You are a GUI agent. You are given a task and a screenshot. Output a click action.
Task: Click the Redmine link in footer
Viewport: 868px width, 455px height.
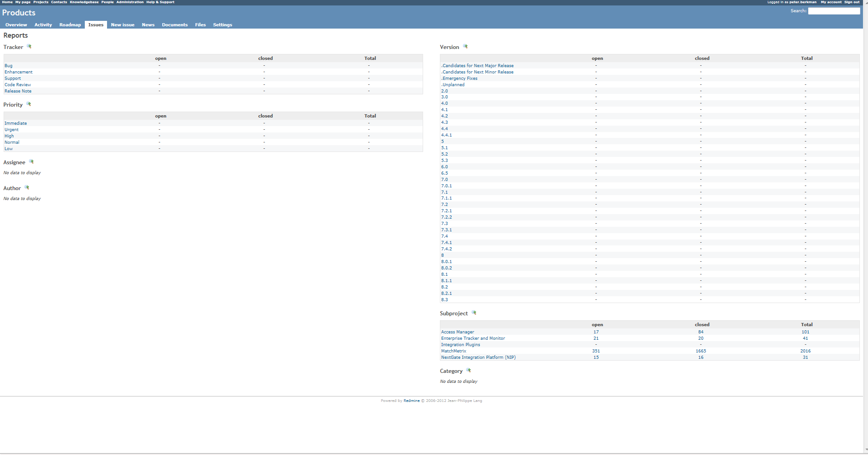tap(411, 401)
